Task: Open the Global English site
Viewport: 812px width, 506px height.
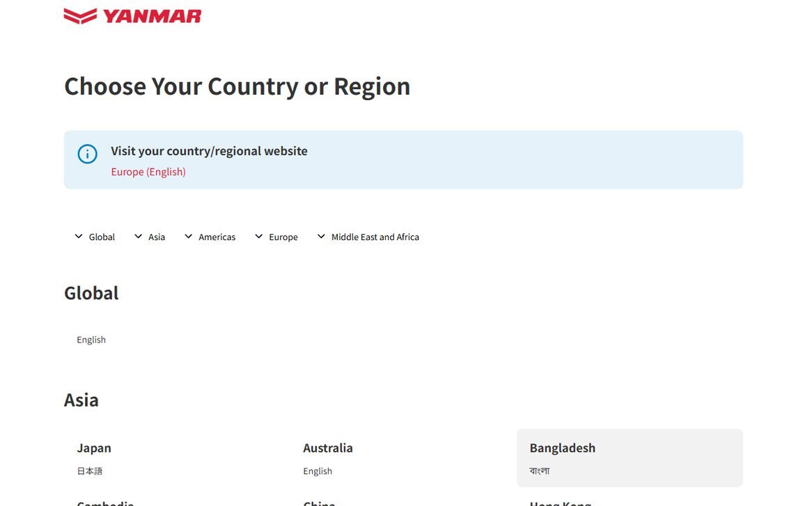Action: point(91,340)
